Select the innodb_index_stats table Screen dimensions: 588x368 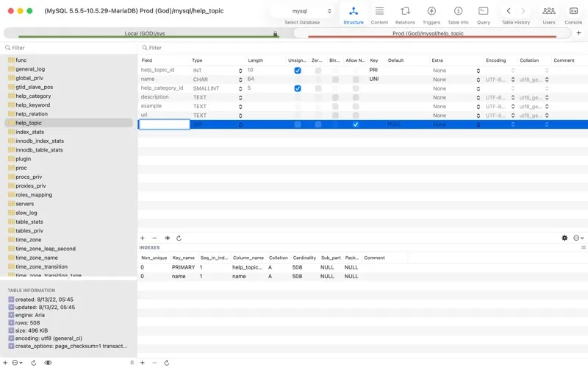tap(40, 141)
